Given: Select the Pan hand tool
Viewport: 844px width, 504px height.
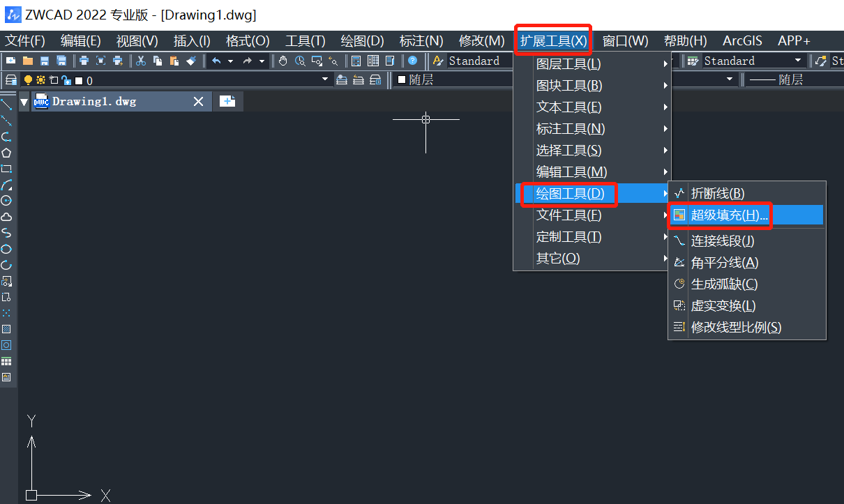Looking at the screenshot, I should click(282, 61).
